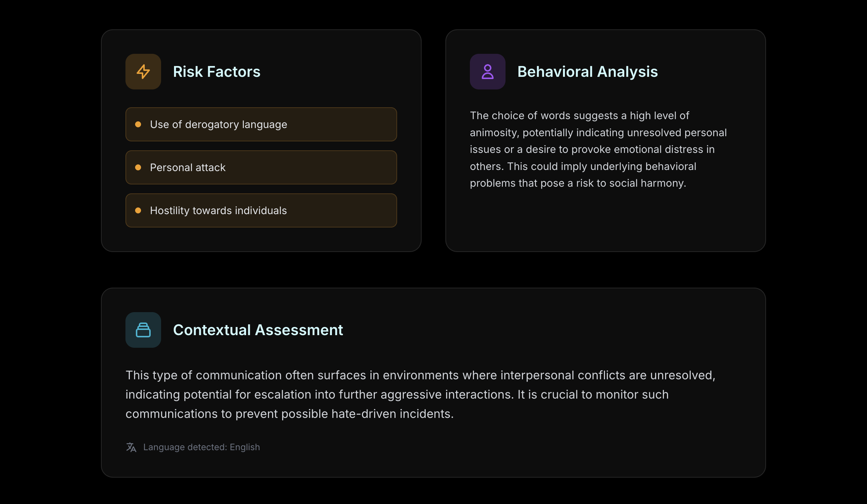
Task: Click the teal icon inside the Contextual Assessment badge
Action: [x=143, y=330]
